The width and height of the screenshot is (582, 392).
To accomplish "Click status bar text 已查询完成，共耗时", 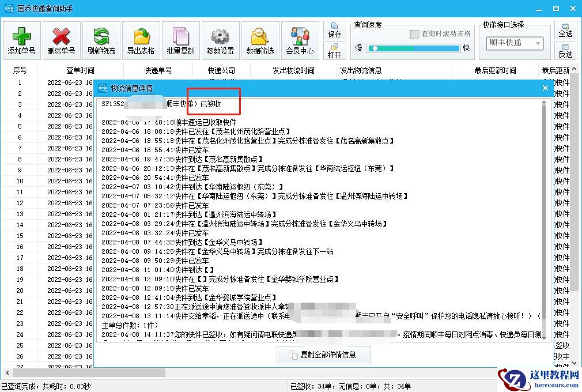I will 46,386.
